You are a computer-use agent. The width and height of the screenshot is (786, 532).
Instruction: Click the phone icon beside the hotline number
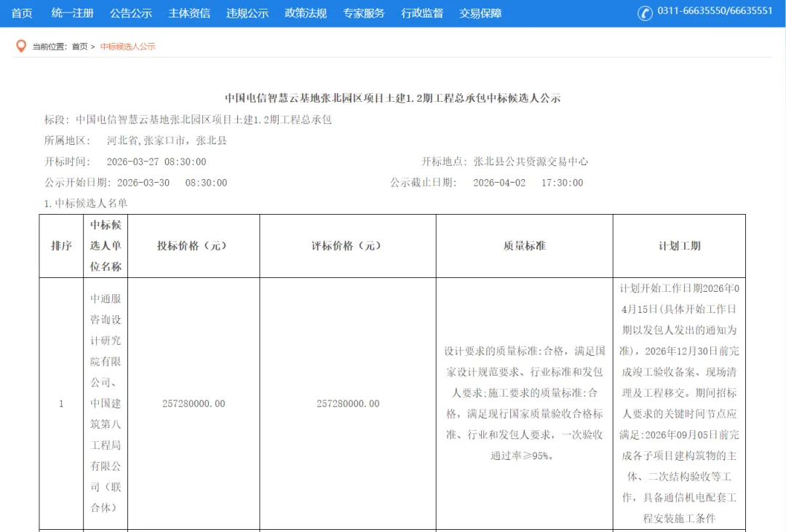coord(645,13)
